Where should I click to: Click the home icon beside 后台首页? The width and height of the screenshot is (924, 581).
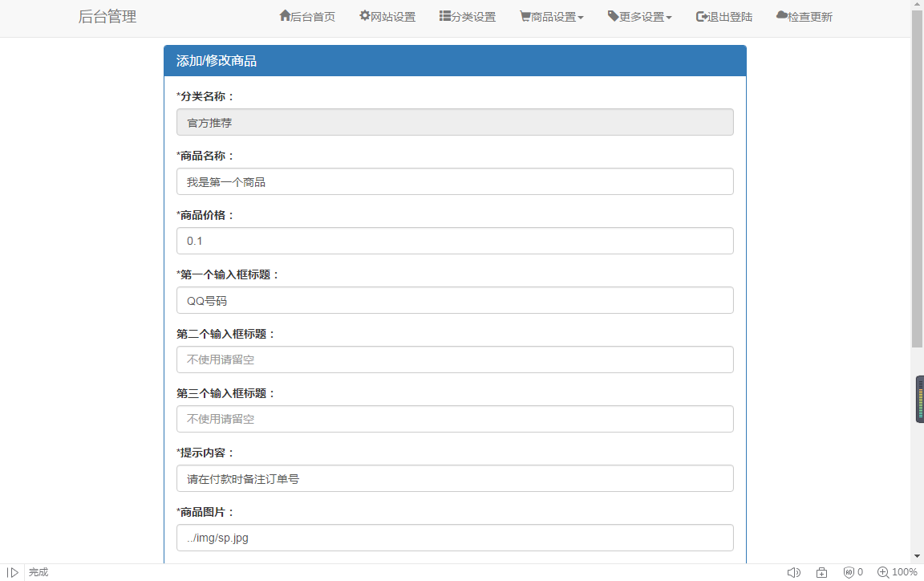click(285, 16)
